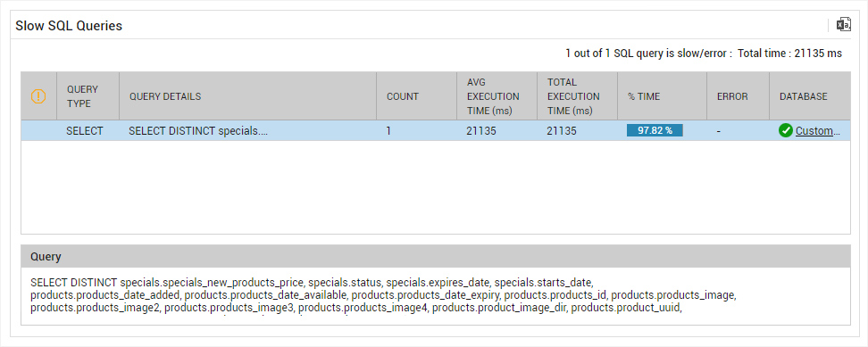Image resolution: width=868 pixels, height=347 pixels.
Task: Click the Slow SQL Queries title
Action: tap(69, 25)
